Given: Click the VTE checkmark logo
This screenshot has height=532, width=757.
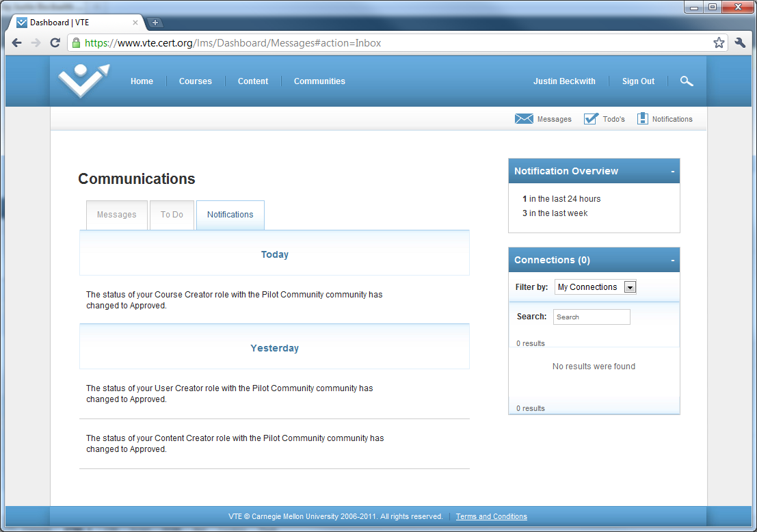Looking at the screenshot, I should (84, 81).
